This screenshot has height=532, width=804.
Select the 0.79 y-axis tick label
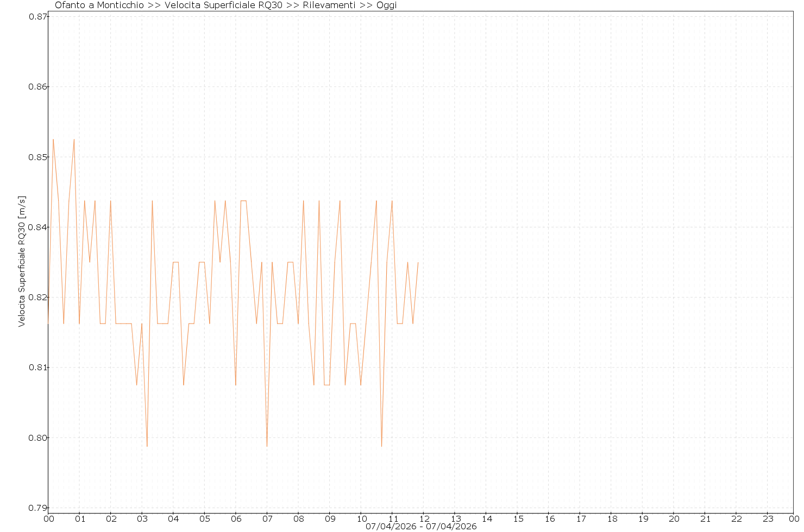(38, 508)
